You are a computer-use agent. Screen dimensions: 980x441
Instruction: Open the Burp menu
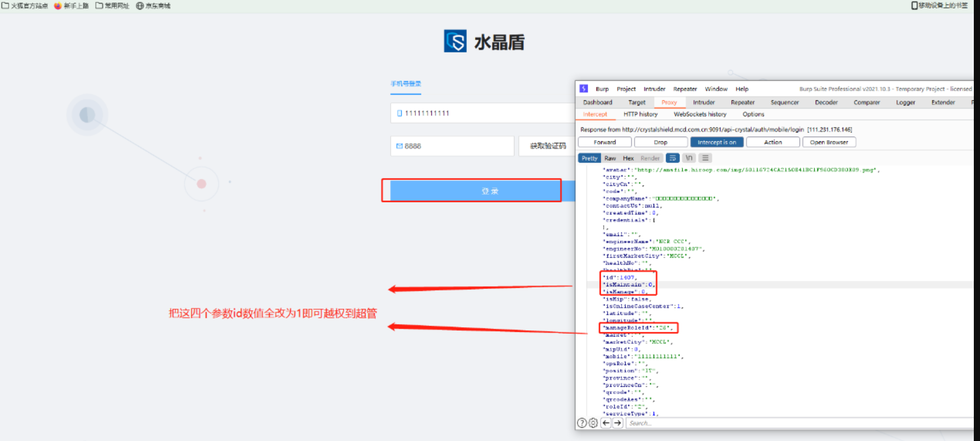coord(602,89)
